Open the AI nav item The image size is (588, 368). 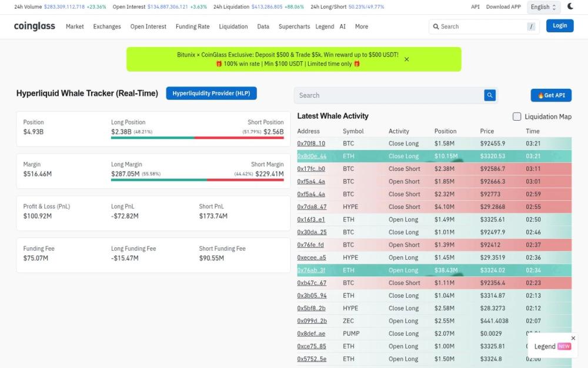click(342, 26)
